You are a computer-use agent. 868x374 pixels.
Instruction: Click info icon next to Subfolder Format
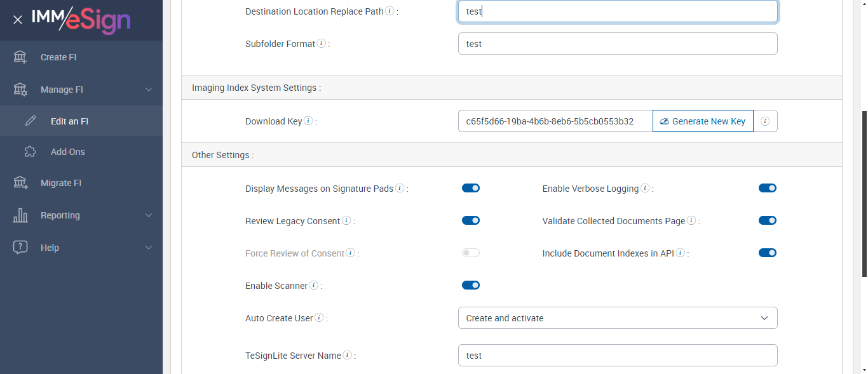322,44
